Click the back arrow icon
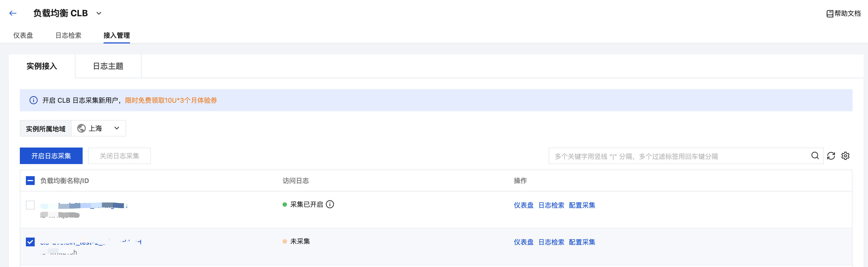The image size is (868, 267). click(x=13, y=13)
